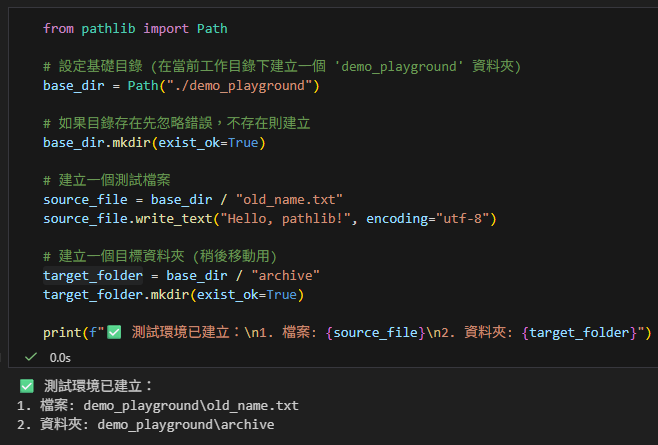Click the green execution success checkmark icon
This screenshot has width=658, height=445.
[31, 357]
